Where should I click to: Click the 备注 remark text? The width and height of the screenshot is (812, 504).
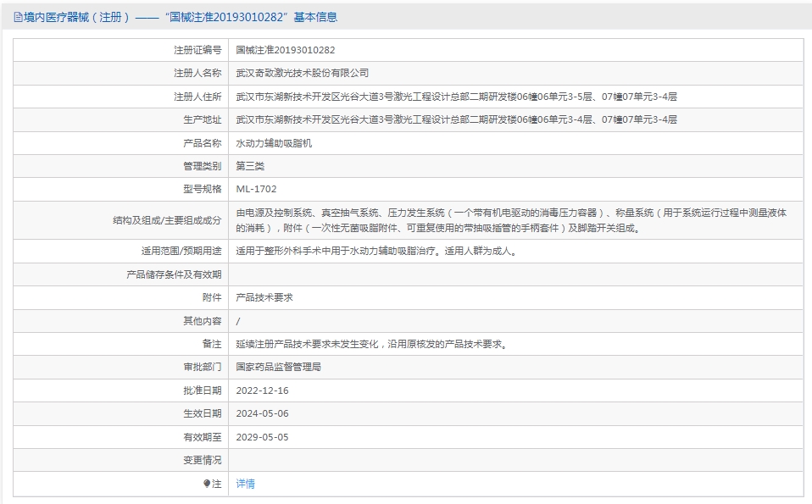(x=371, y=344)
